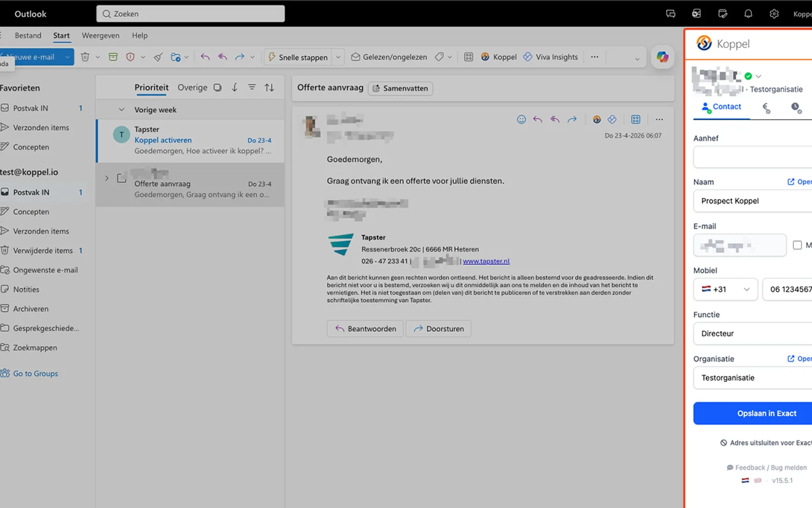Tick checkbox of Offerte aanvraag message
812x508 pixels.
(x=121, y=178)
